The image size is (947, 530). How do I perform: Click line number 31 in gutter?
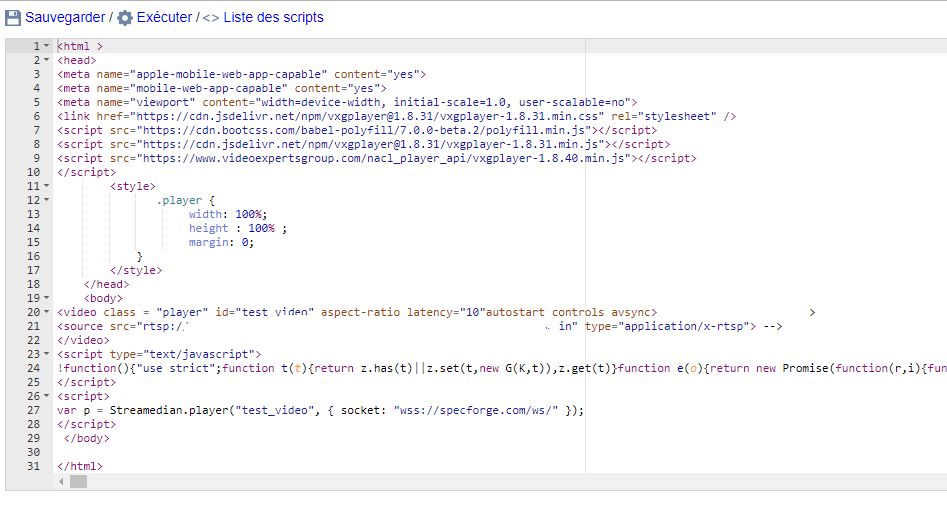click(33, 466)
